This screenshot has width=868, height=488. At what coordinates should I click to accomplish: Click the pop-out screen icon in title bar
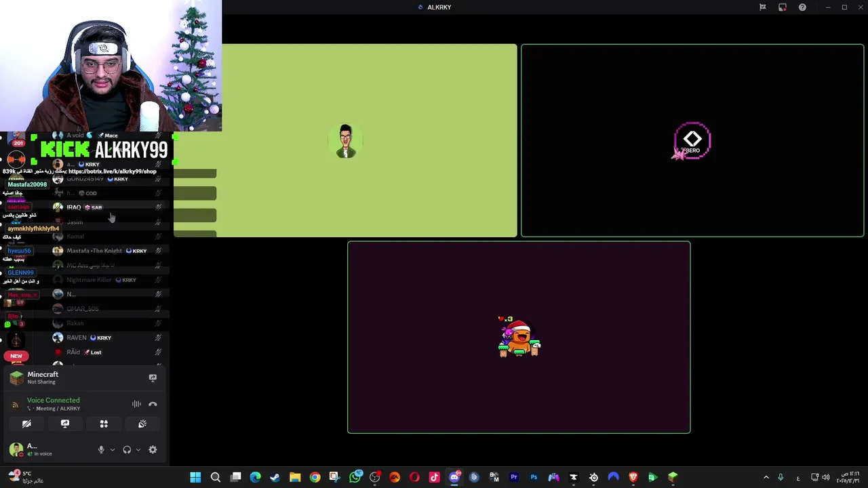tap(783, 7)
